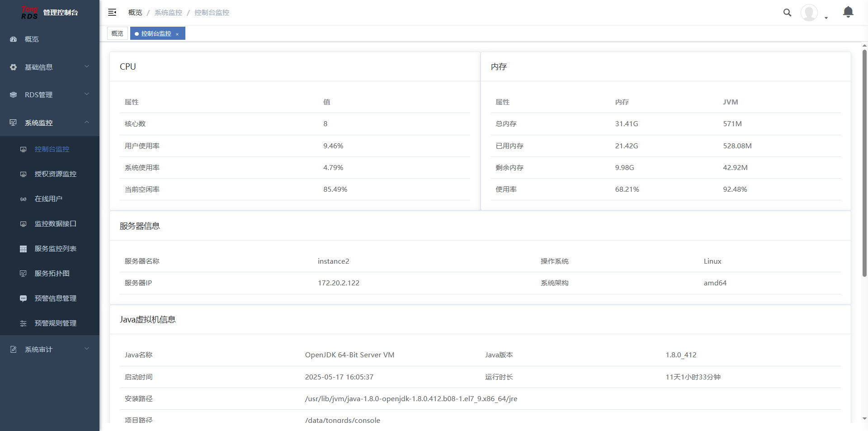The width and height of the screenshot is (868, 431).
Task: Open 服务监控列表 menu item
Action: [50, 249]
